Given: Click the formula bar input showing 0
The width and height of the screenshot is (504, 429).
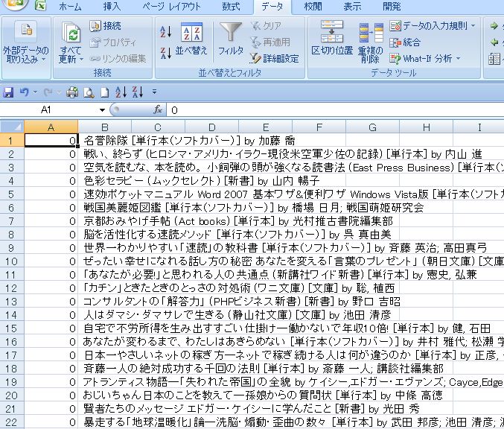Looking at the screenshot, I should point(335,110).
